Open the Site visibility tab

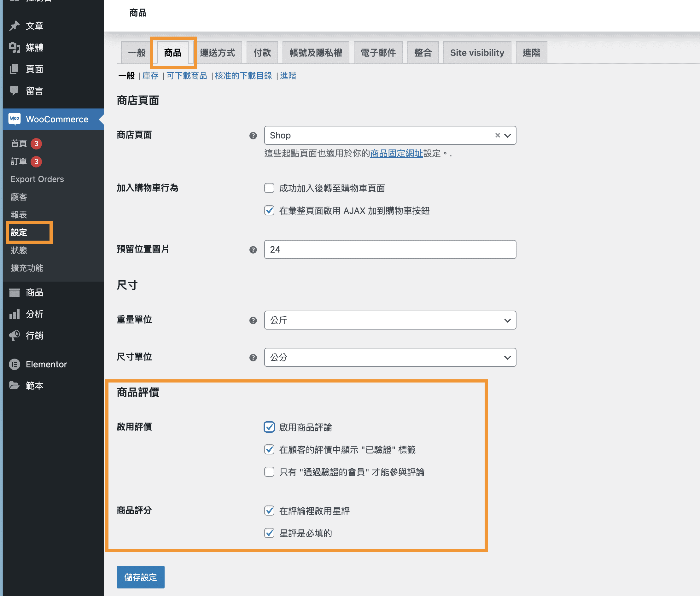click(477, 53)
